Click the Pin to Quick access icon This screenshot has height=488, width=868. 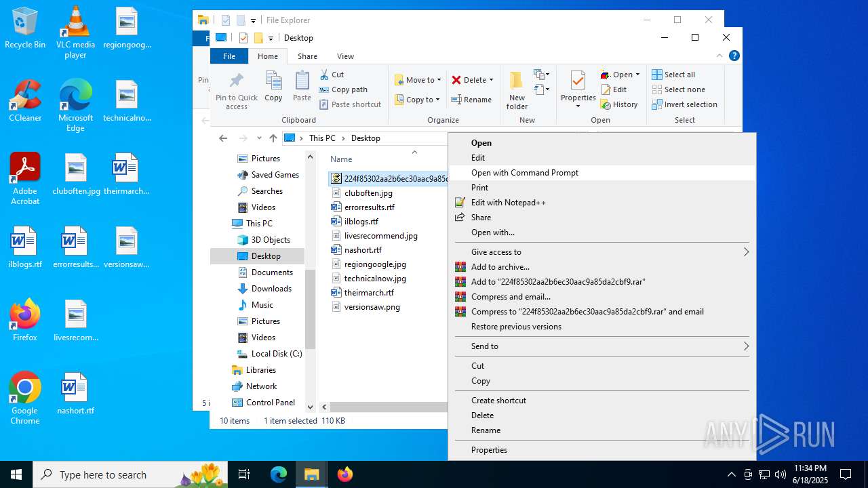[236, 82]
